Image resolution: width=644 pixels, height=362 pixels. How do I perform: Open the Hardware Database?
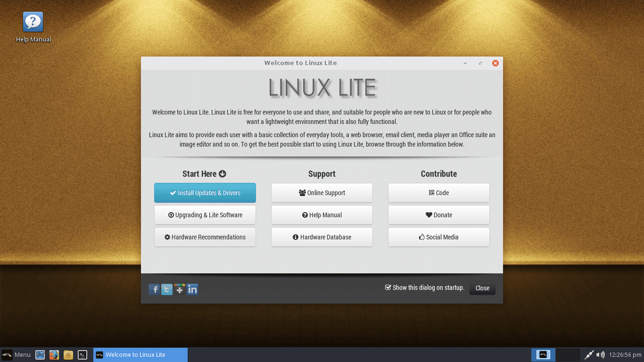coord(322,237)
